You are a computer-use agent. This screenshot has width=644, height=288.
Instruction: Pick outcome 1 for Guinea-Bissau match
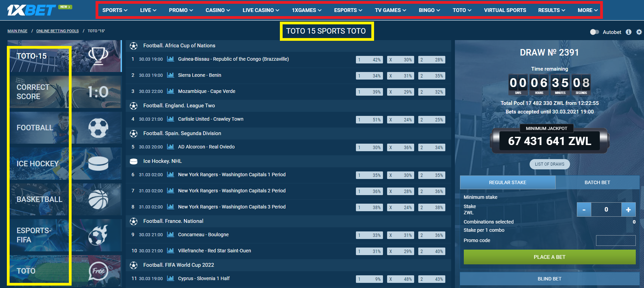coord(369,60)
